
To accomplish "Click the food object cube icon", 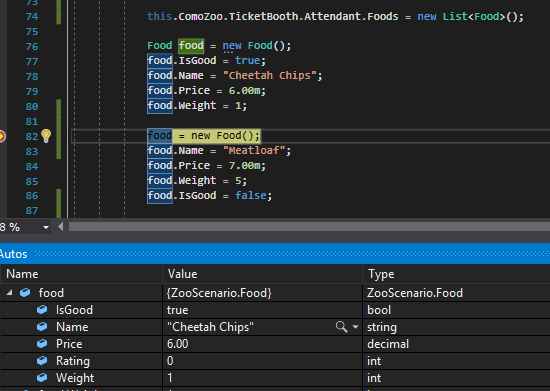I will pos(25,292).
